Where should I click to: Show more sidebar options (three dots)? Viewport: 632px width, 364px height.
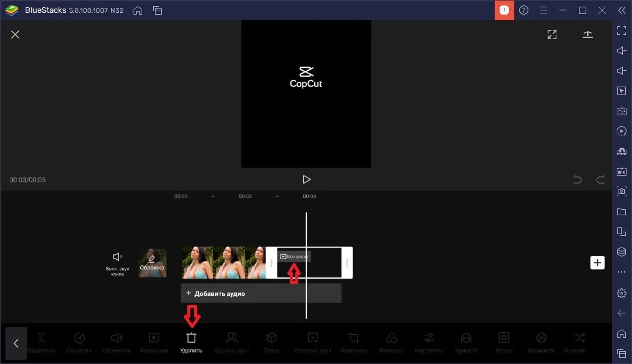click(622, 272)
